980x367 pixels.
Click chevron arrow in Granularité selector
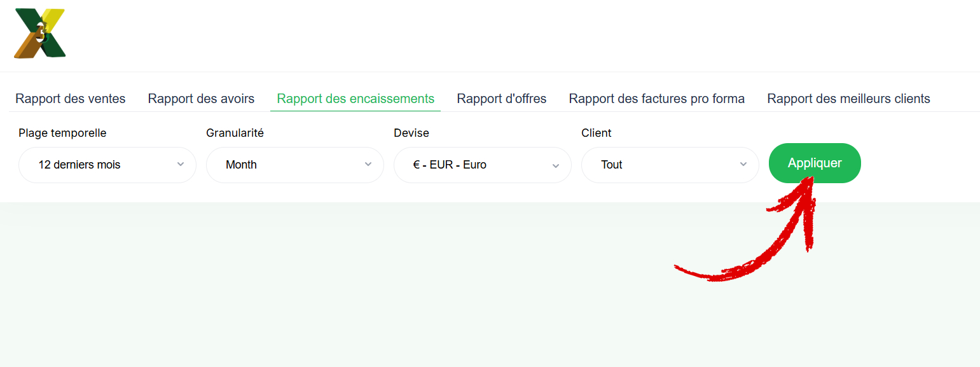pyautogui.click(x=368, y=165)
